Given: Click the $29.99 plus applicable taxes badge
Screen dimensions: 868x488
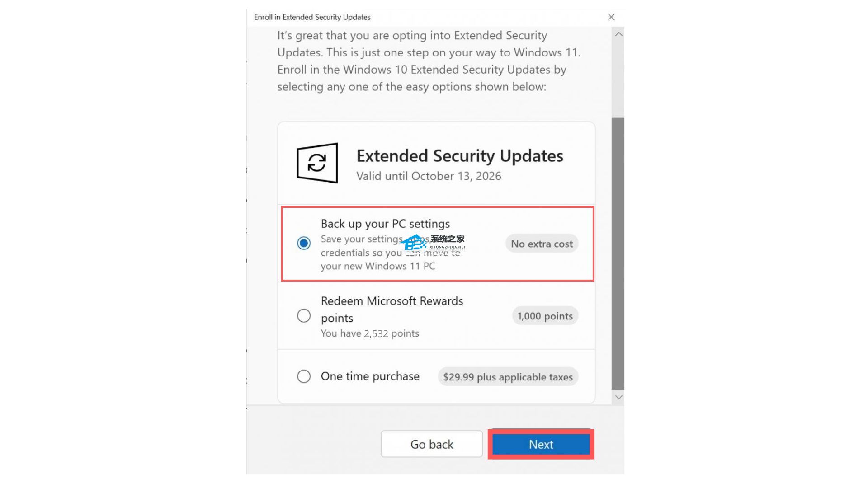Looking at the screenshot, I should 508,377.
